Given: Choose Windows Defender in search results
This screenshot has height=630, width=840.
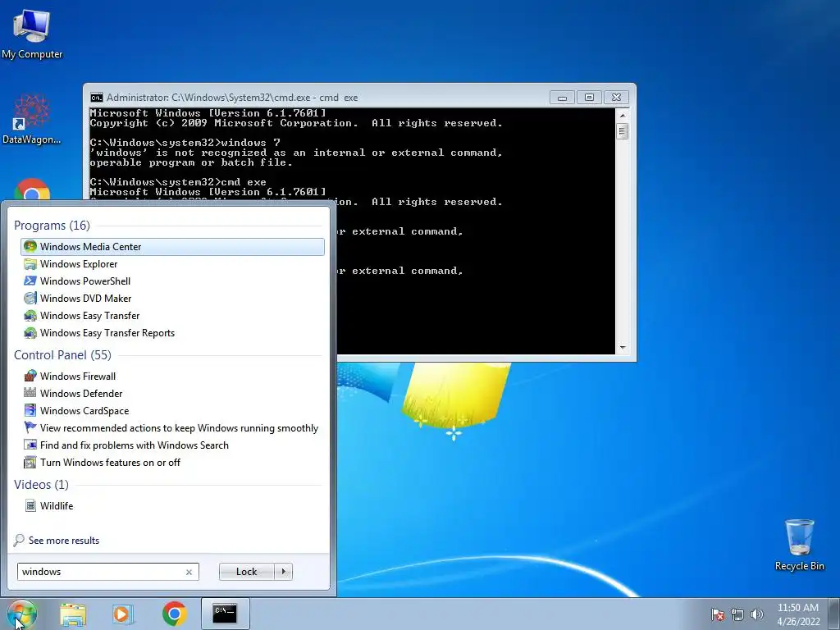Looking at the screenshot, I should [172, 393].
